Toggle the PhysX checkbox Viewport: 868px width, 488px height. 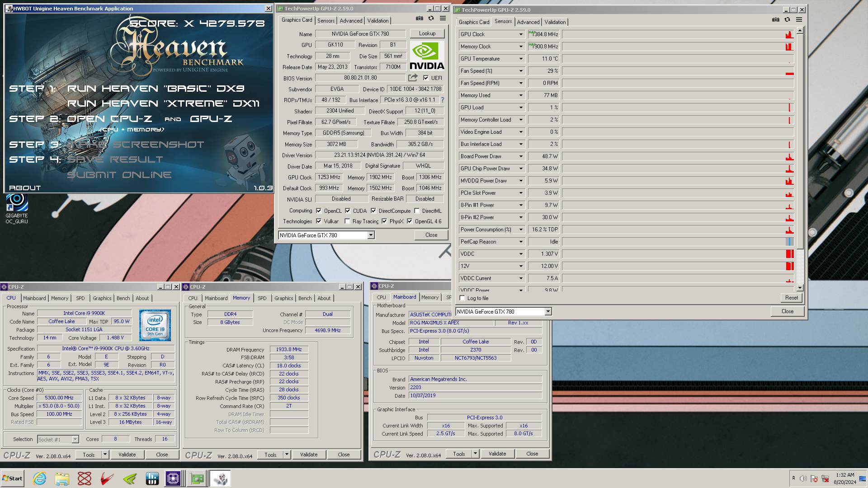coord(384,221)
